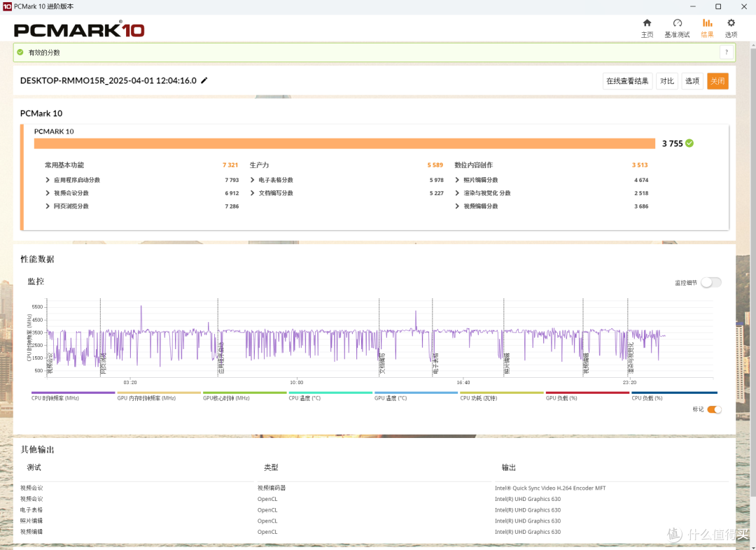Click the PCMARK 10 logo
Viewport: 756px width, 550px height.
pos(79,29)
